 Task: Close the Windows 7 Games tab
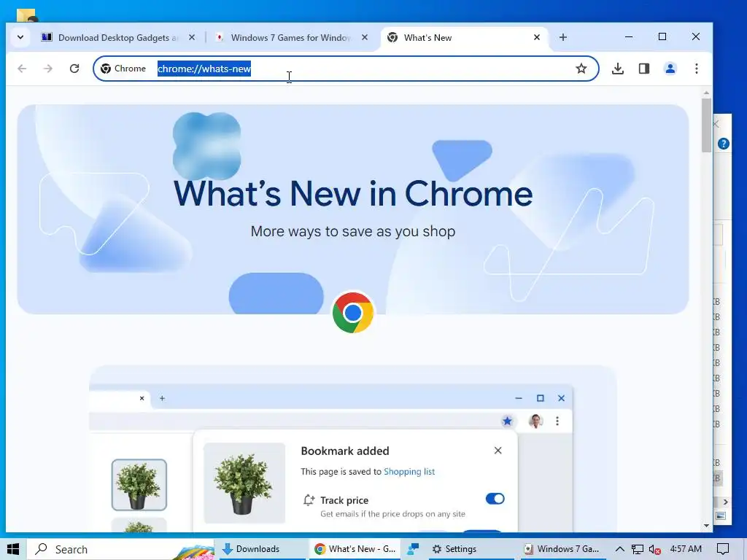pyautogui.click(x=365, y=37)
